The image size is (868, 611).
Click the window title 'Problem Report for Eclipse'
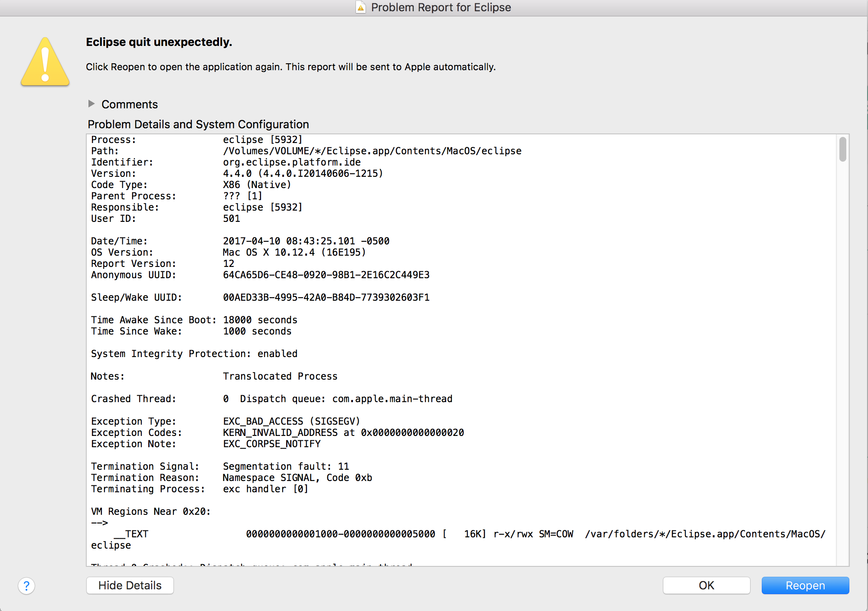(x=441, y=7)
